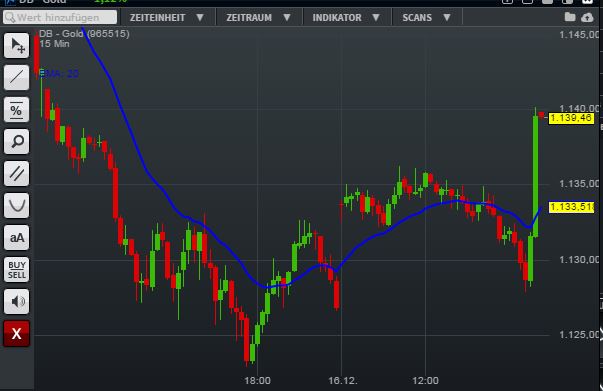Image resolution: width=603 pixels, height=391 pixels.
Task: Select the percent measurement tool
Action: pyautogui.click(x=17, y=110)
